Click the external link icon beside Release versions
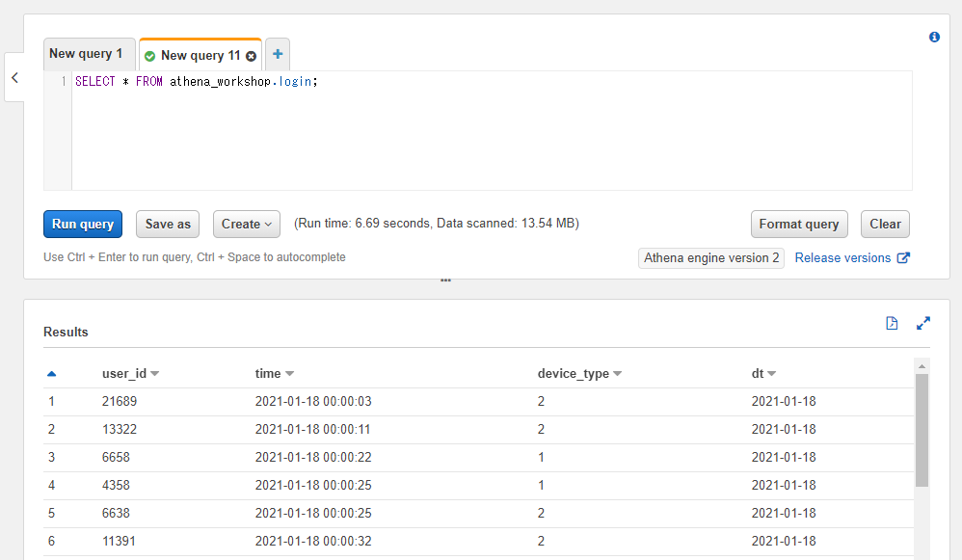The width and height of the screenshot is (962, 560). [901, 257]
